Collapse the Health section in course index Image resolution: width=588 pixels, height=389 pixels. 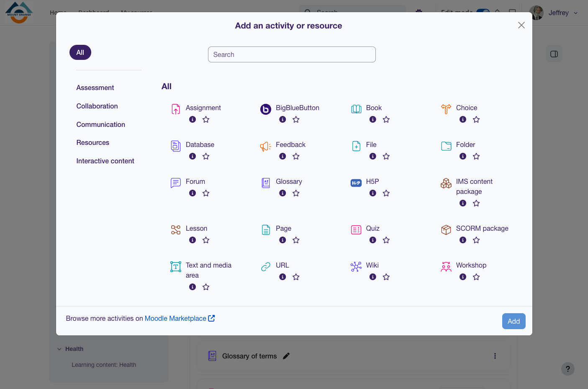coord(59,349)
